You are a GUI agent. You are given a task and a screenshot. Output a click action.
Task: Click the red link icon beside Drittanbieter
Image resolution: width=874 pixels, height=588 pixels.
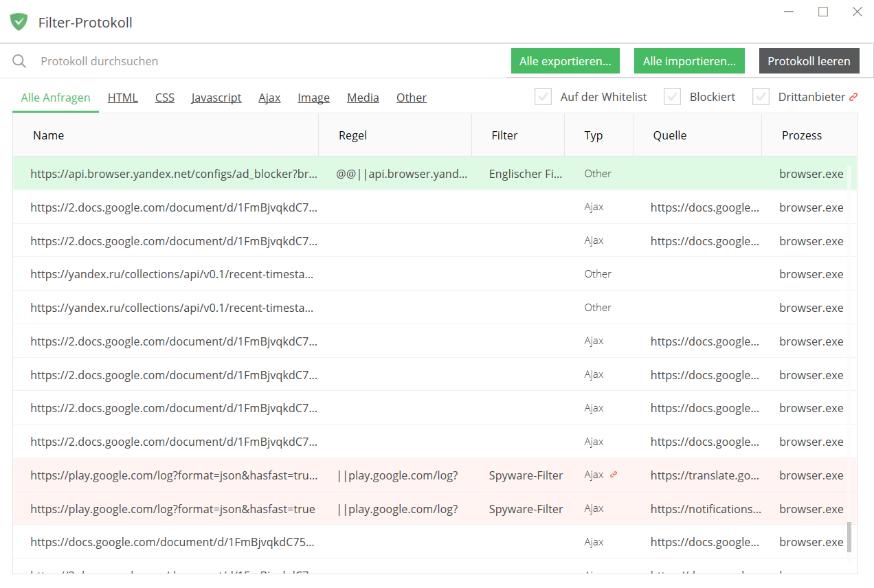click(853, 97)
